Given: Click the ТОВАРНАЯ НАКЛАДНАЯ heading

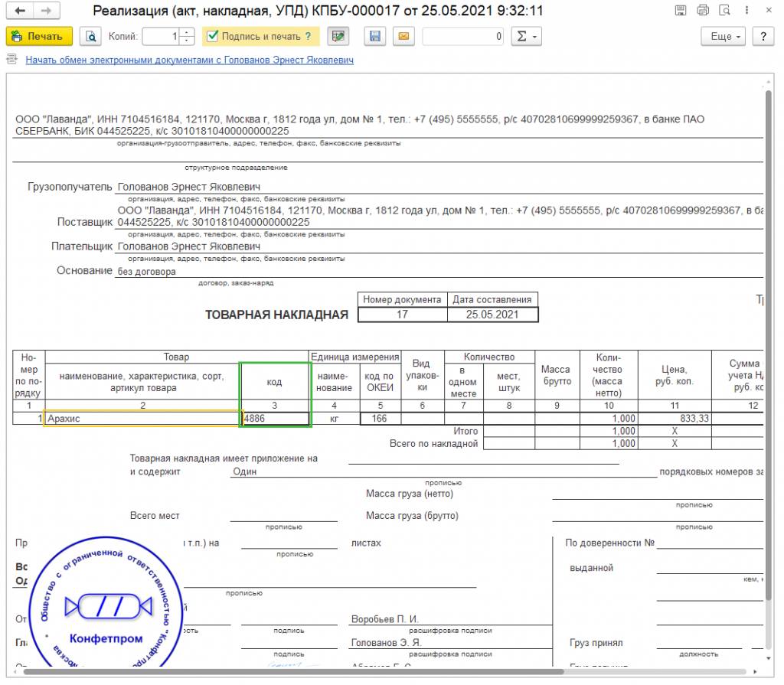Looking at the screenshot, I should (276, 315).
